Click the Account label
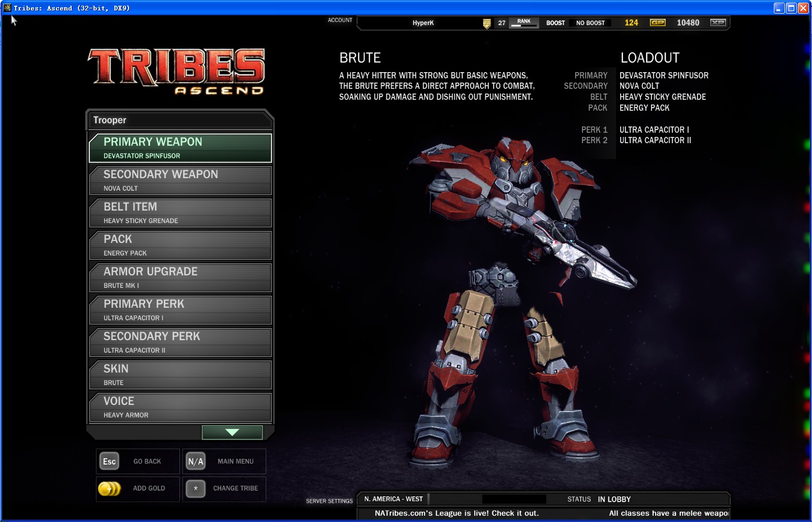Image resolution: width=812 pixels, height=522 pixels. 340,20
